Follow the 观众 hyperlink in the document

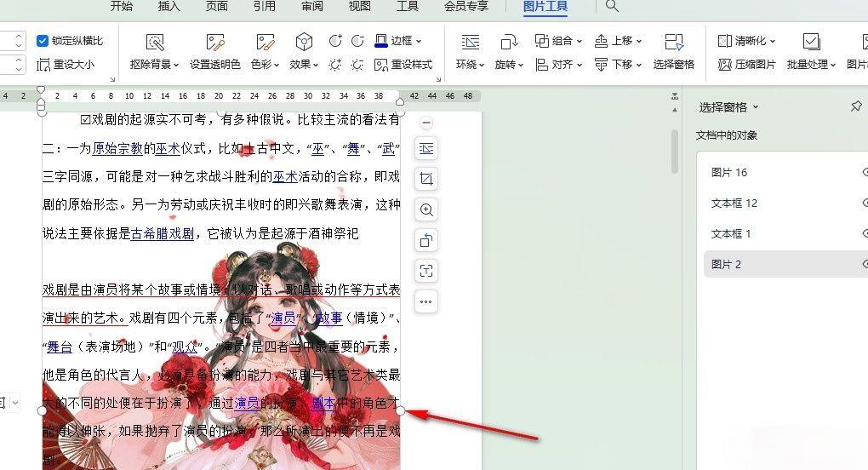tap(185, 347)
